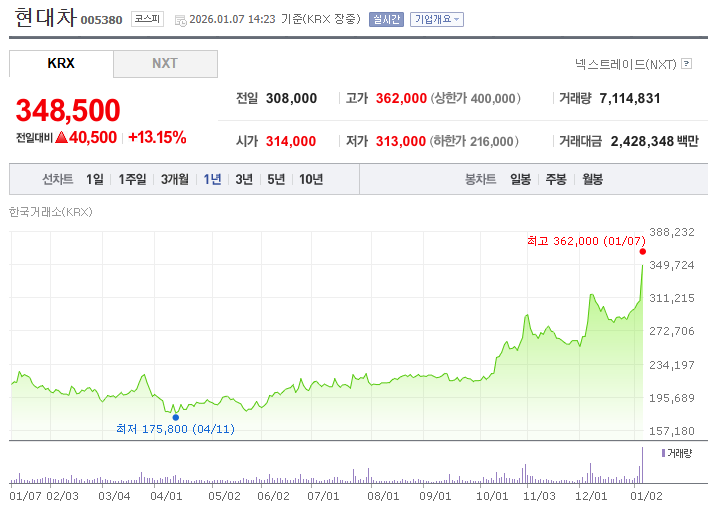Click the tallest volume bar near 01/02

click(643, 465)
